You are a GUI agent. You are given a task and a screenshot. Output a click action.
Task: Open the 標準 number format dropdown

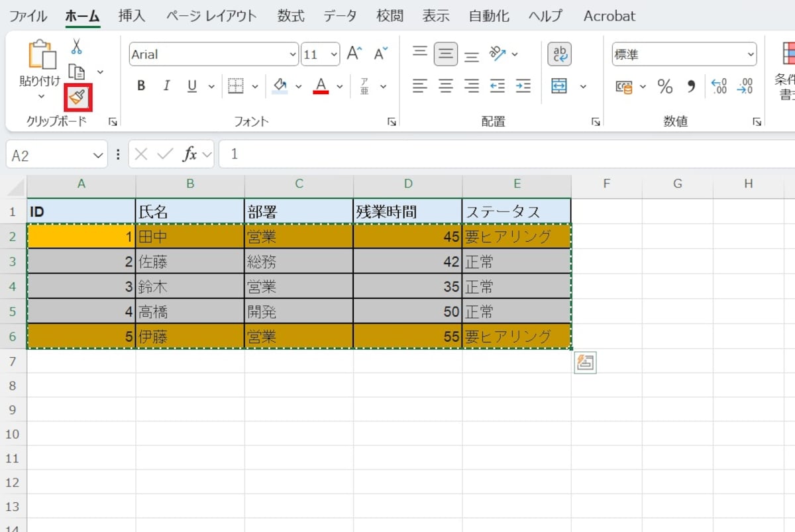[749, 54]
